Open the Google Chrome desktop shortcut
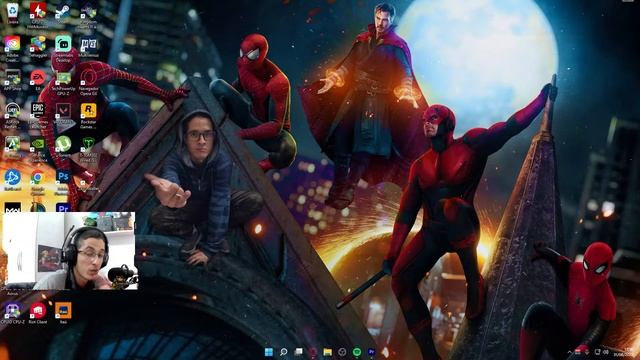The height and width of the screenshot is (360, 640). (x=38, y=182)
